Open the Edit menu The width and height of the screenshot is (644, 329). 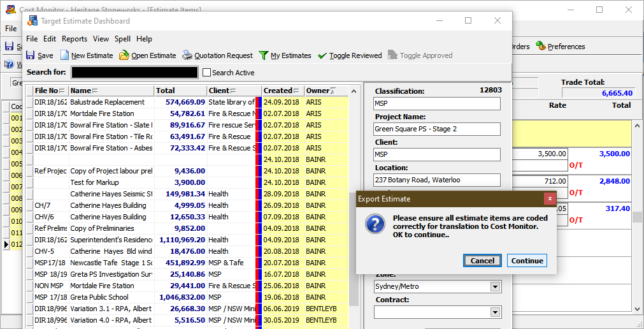(49, 39)
